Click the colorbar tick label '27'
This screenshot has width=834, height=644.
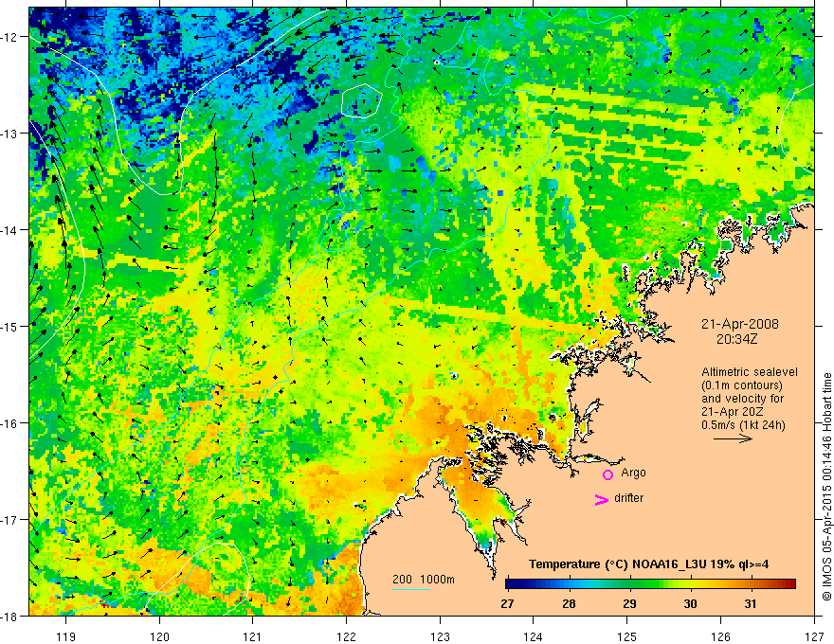507,604
